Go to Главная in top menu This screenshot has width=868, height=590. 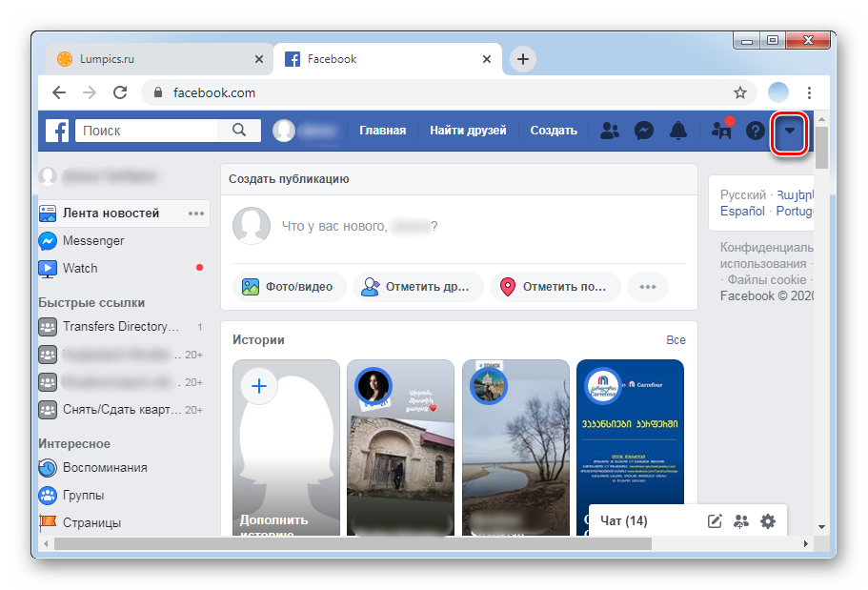(x=382, y=131)
